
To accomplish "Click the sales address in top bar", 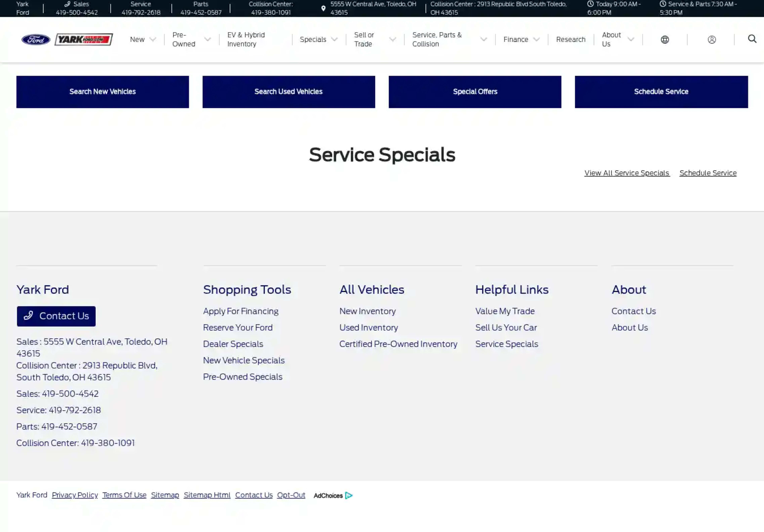I will [373, 8].
